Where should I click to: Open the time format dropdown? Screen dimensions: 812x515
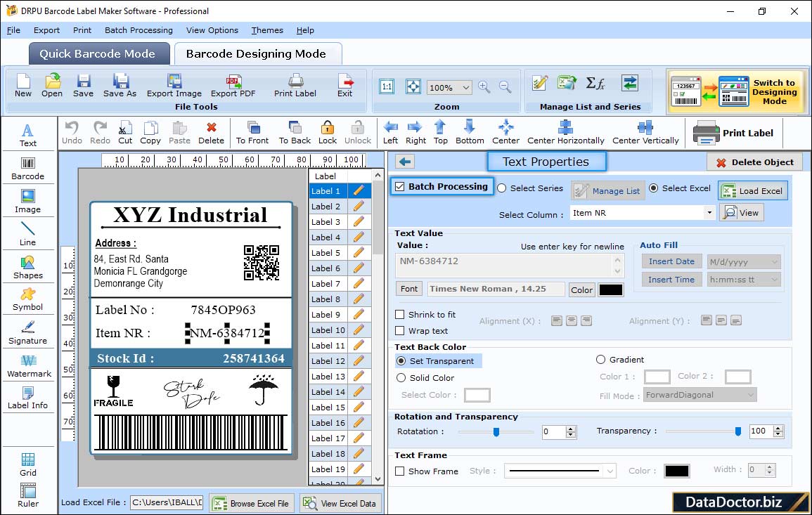click(x=774, y=280)
